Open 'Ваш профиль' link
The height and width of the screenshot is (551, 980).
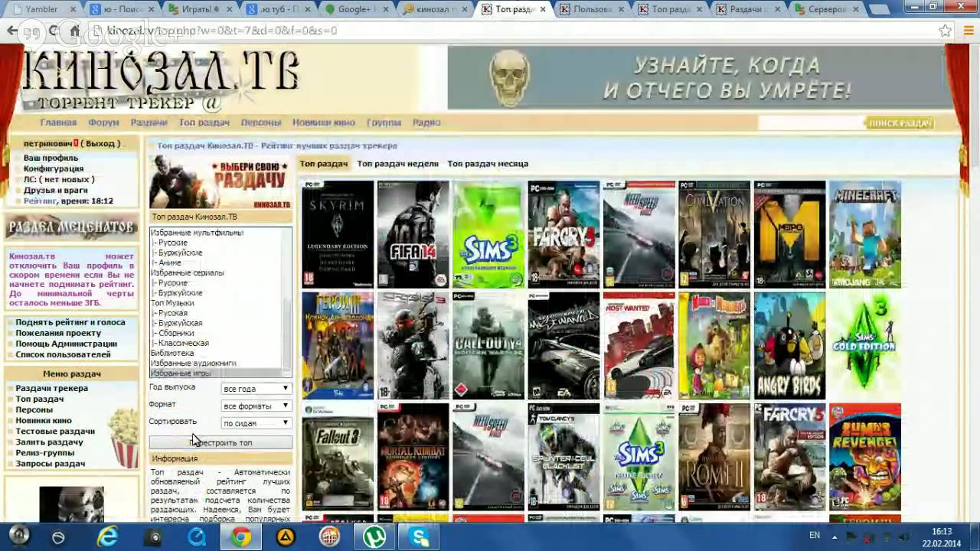[x=51, y=158]
